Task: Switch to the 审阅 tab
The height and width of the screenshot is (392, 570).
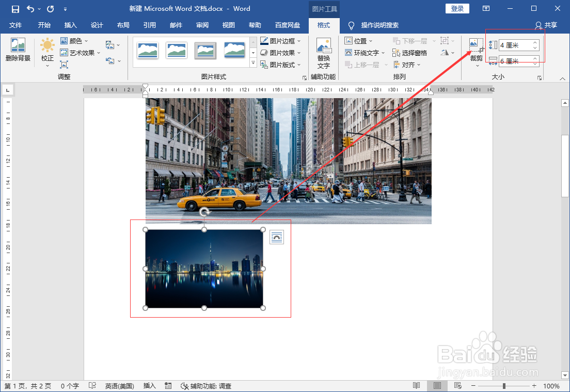Action: 202,25
